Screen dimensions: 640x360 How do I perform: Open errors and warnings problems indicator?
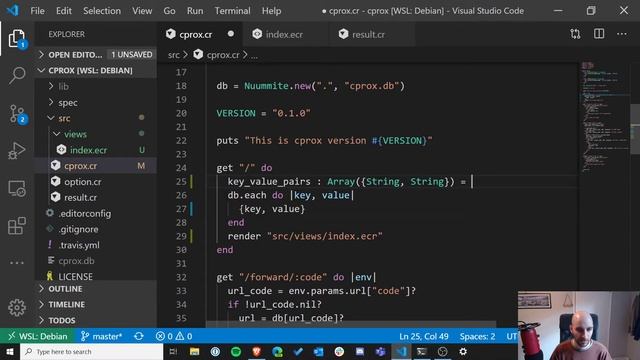pyautogui.click(x=174, y=336)
